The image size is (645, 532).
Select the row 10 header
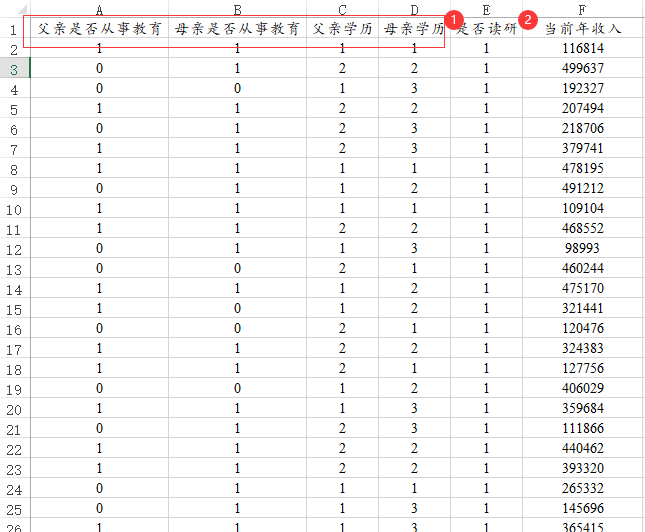coord(14,209)
